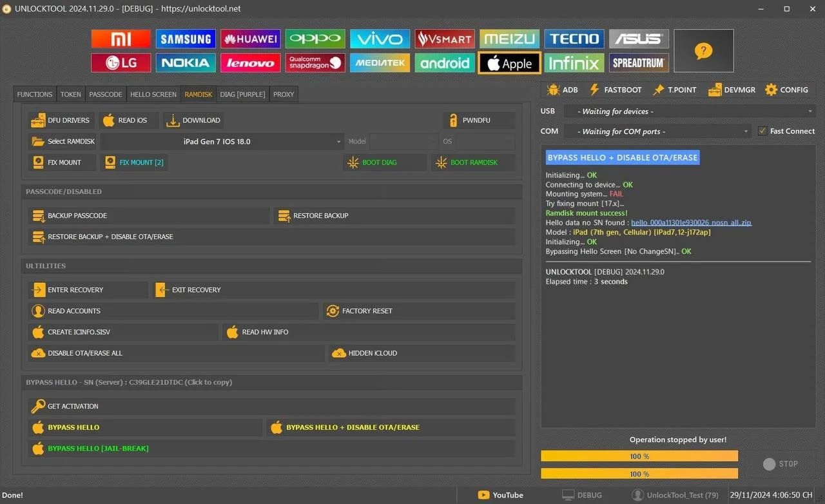Switch to the TOKEN tab
The width and height of the screenshot is (825, 504).
[71, 94]
